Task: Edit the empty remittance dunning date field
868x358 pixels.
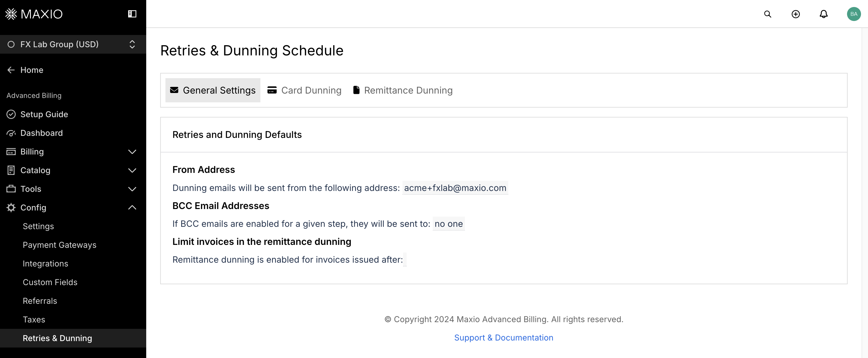Action: click(405, 259)
